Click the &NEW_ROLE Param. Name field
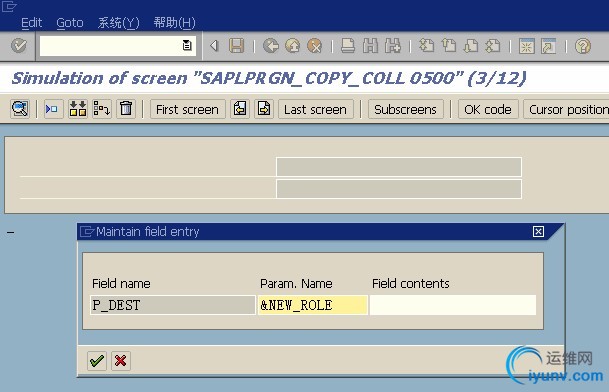The image size is (609, 392). [x=313, y=305]
